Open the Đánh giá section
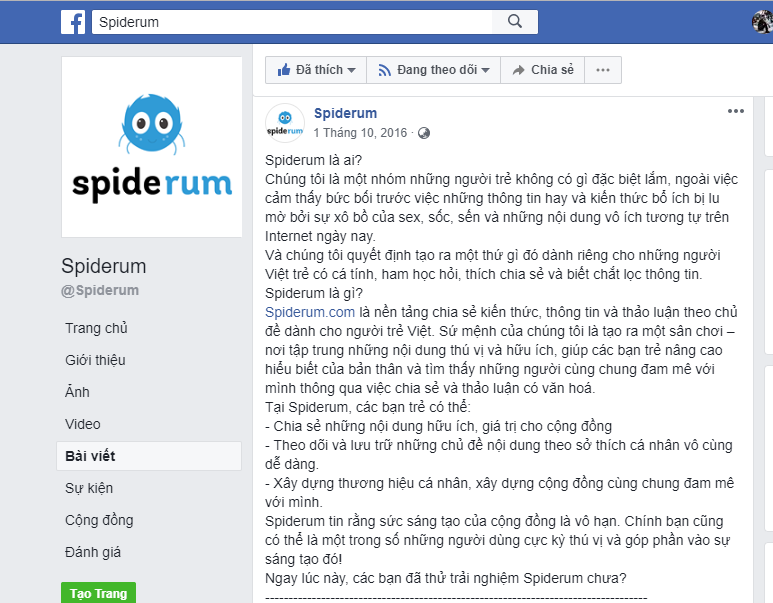Image resolution: width=773 pixels, height=603 pixels. pyautogui.click(x=93, y=553)
